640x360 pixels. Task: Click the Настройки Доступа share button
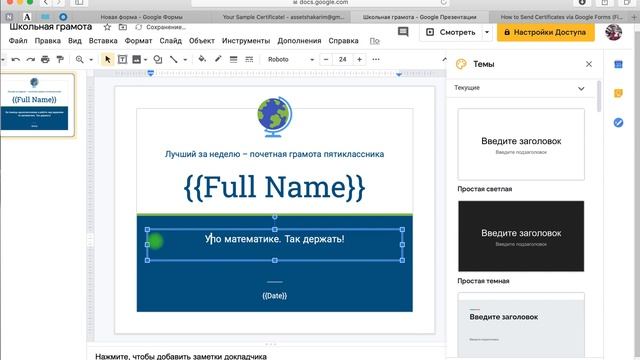click(x=545, y=32)
